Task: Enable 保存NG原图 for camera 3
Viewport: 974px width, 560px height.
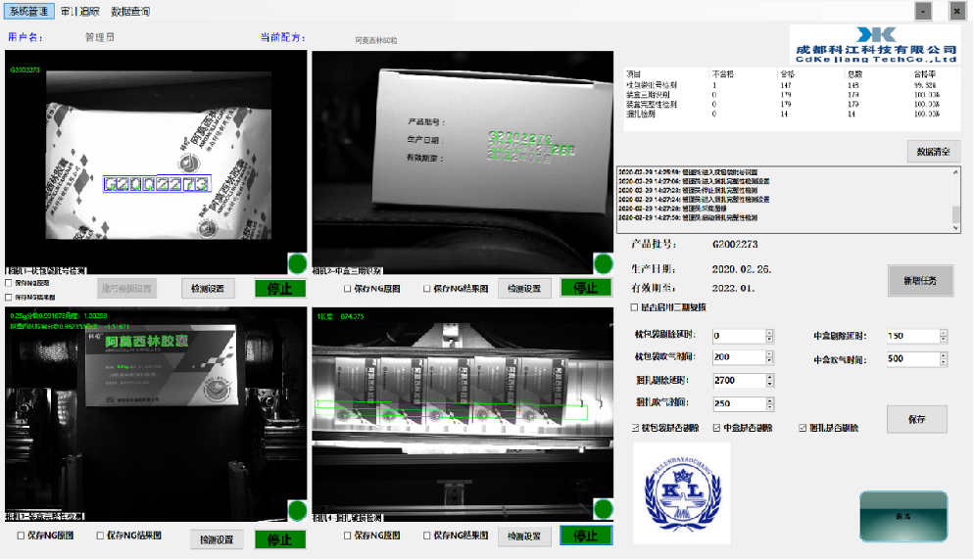Action: pyautogui.click(x=22, y=536)
